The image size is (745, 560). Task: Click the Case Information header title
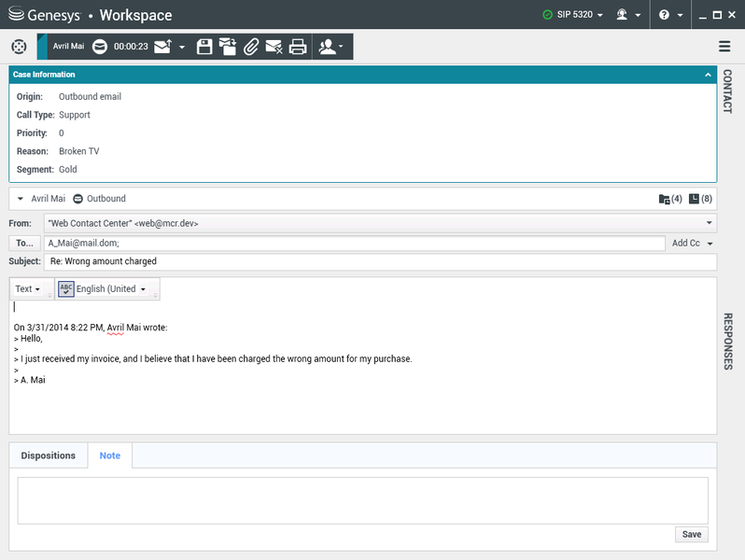click(44, 75)
